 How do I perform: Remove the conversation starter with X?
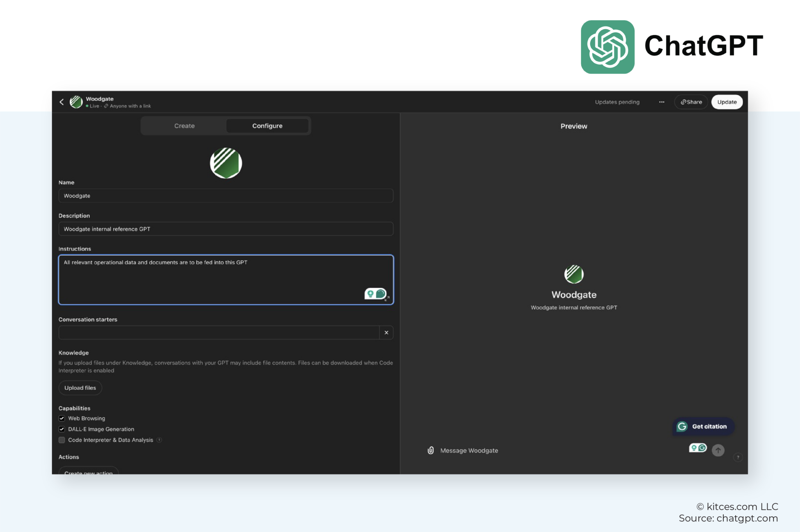[x=386, y=333]
